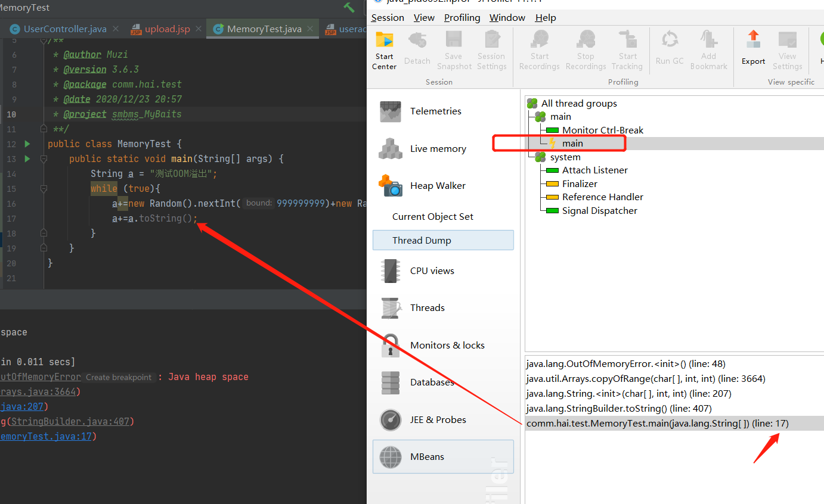Close the UserController.java tab
The height and width of the screenshot is (504, 824).
click(116, 29)
